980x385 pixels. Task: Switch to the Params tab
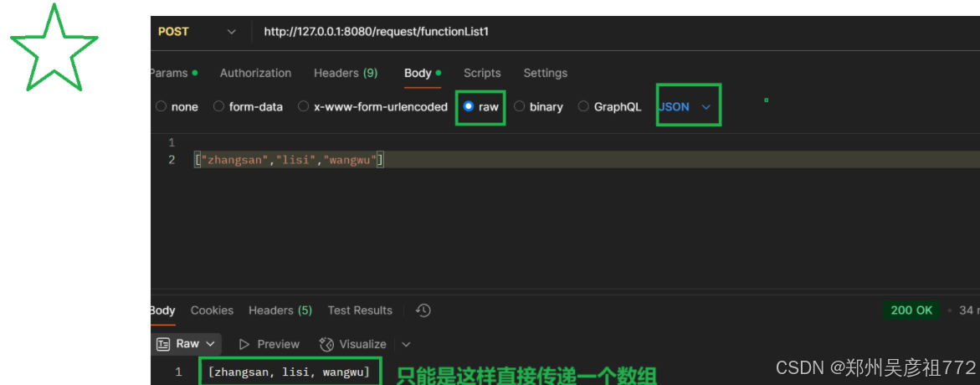(x=174, y=73)
